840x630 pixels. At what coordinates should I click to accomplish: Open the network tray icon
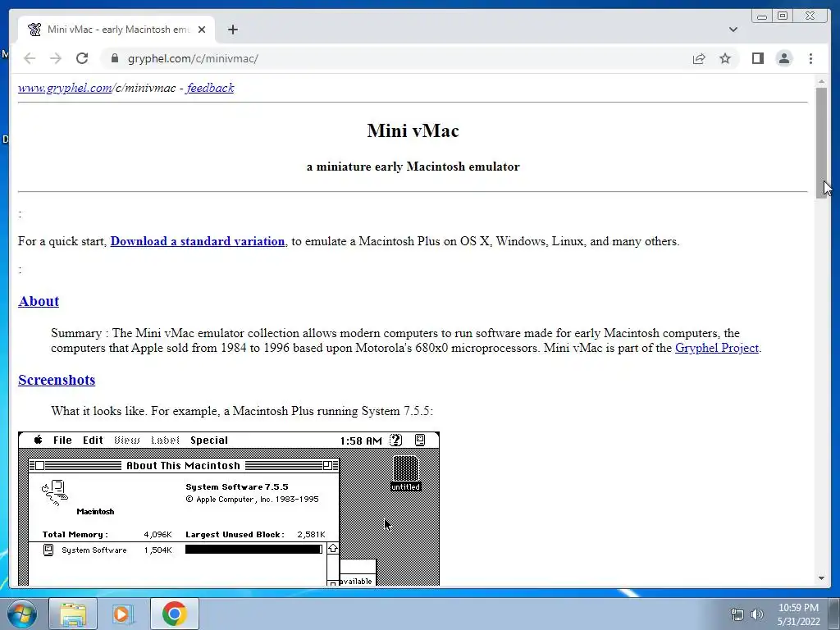click(737, 614)
